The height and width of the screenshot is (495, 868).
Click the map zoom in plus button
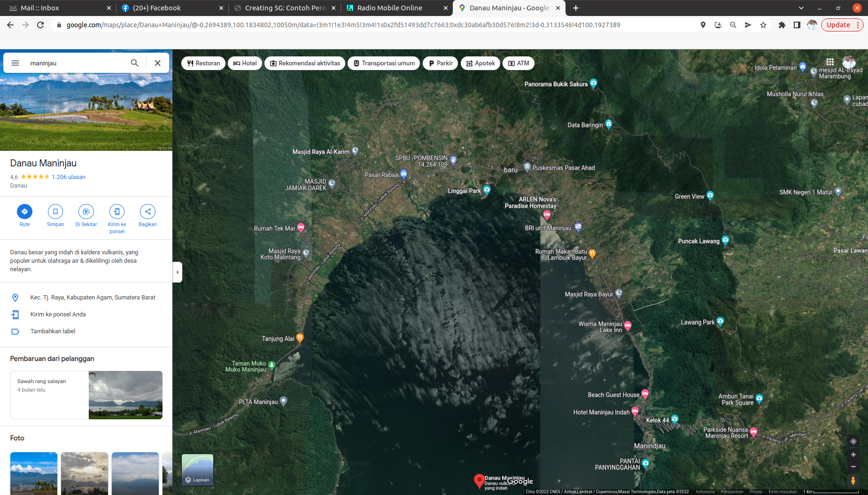(x=853, y=455)
